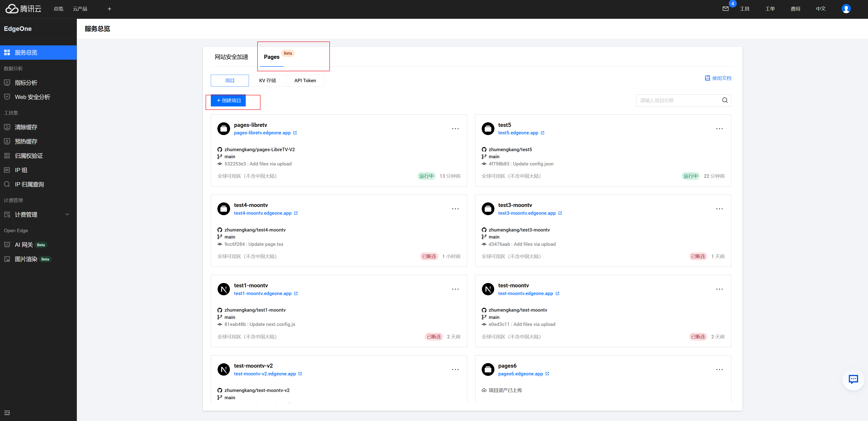This screenshot has width=868, height=421.
Task: Click the test5 project avatar icon
Action: point(488,128)
